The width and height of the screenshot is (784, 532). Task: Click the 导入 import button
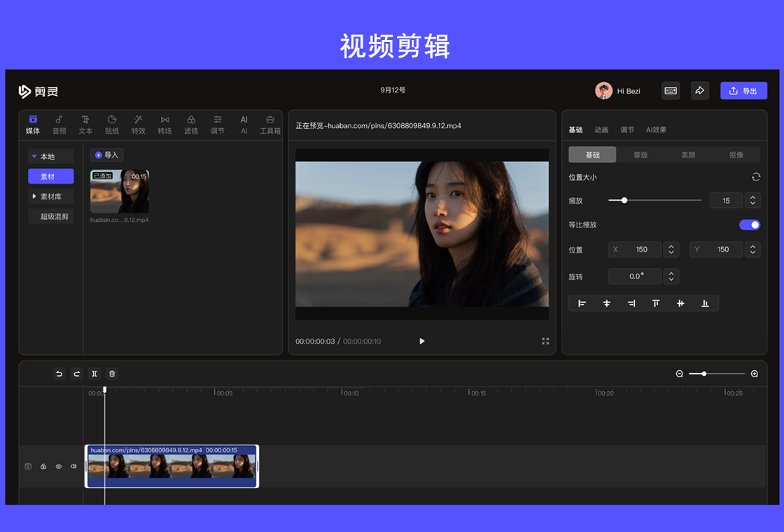(x=106, y=155)
